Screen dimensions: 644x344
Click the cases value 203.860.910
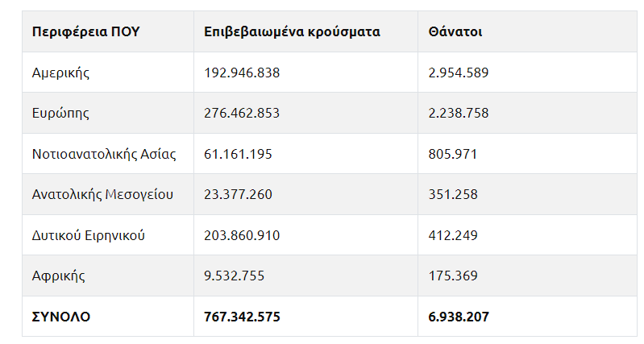(242, 235)
